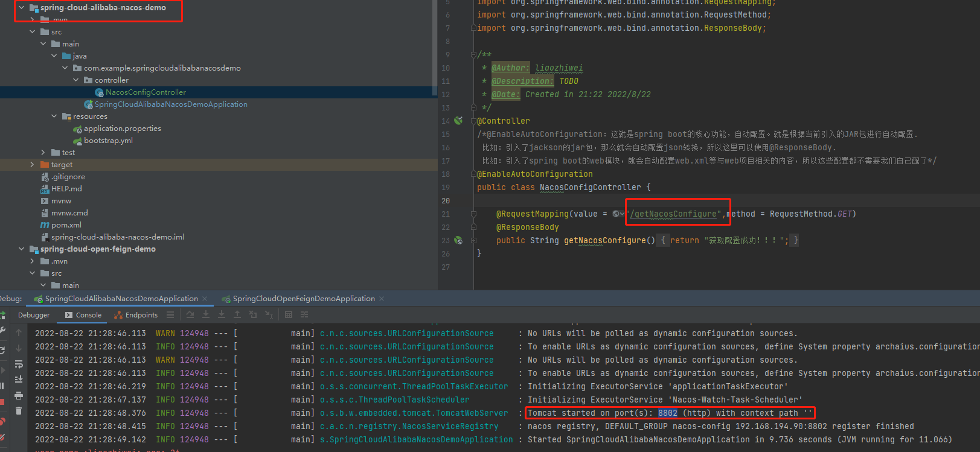Switch to the Debugger tab
This screenshot has height=452, width=980.
(34, 315)
